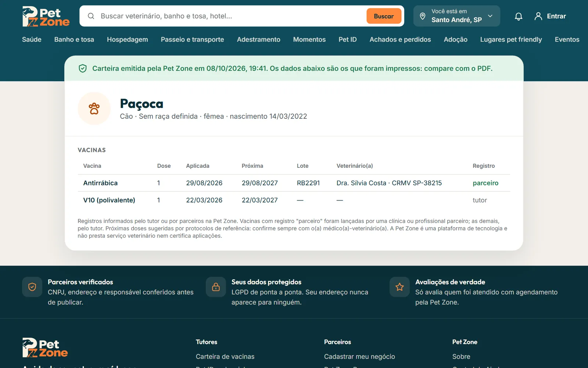Open the Eventos menu item
This screenshot has height=368, width=588.
[x=567, y=39]
